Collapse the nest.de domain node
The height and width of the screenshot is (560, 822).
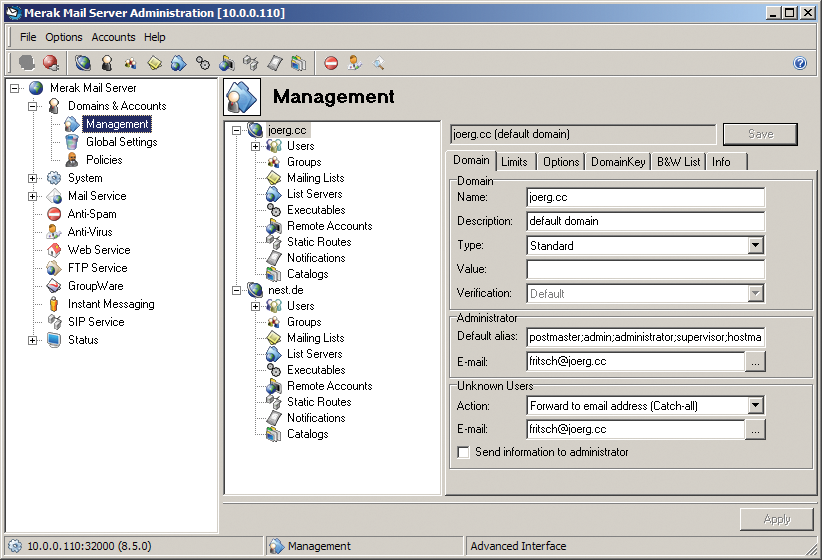237,290
